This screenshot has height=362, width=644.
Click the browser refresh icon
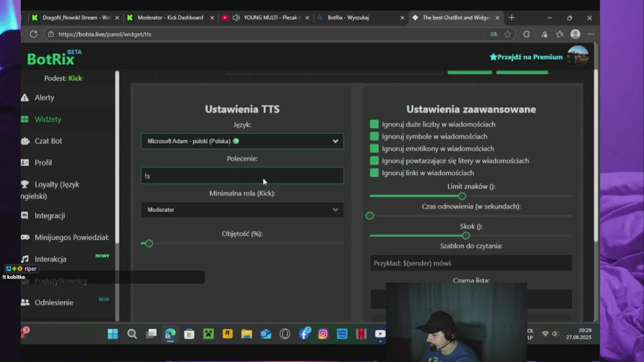34,34
